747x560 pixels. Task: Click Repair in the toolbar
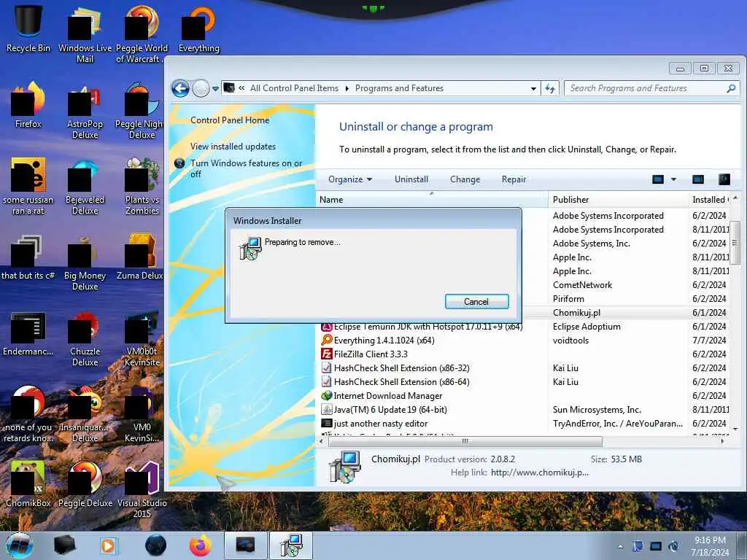coord(514,179)
